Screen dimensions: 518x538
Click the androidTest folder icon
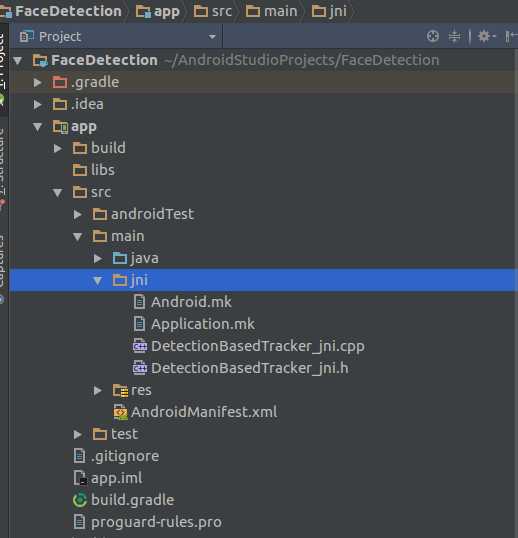pos(100,214)
